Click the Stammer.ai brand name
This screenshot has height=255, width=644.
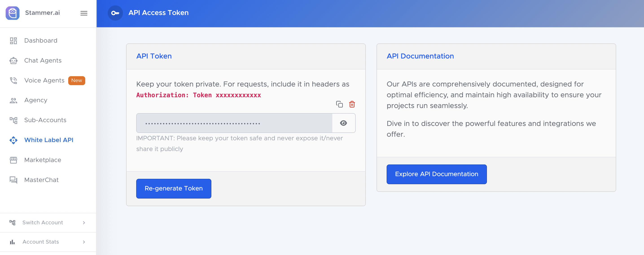(x=42, y=13)
